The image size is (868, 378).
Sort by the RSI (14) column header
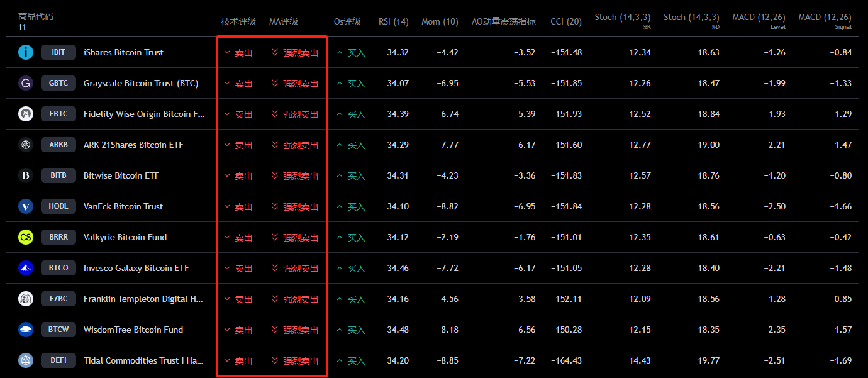pyautogui.click(x=394, y=21)
